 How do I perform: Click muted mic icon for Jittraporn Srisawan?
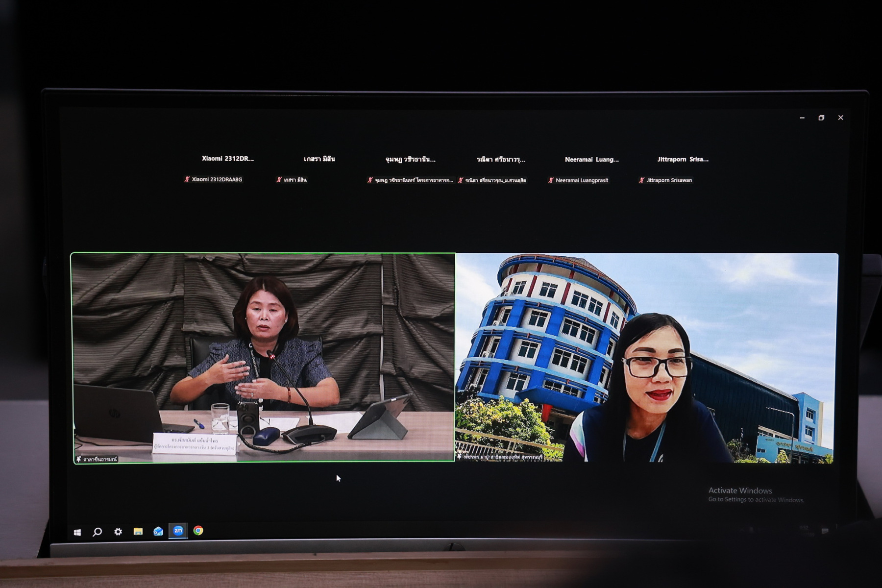click(641, 180)
